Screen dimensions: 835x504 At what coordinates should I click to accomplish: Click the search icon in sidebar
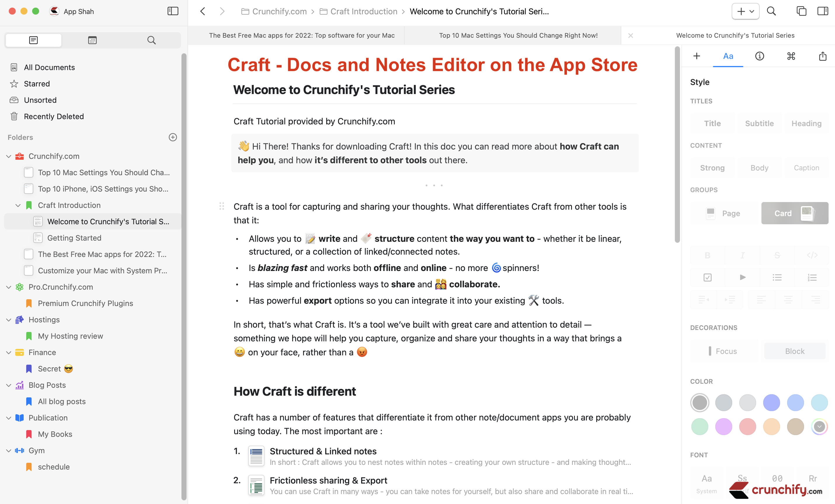click(x=151, y=40)
